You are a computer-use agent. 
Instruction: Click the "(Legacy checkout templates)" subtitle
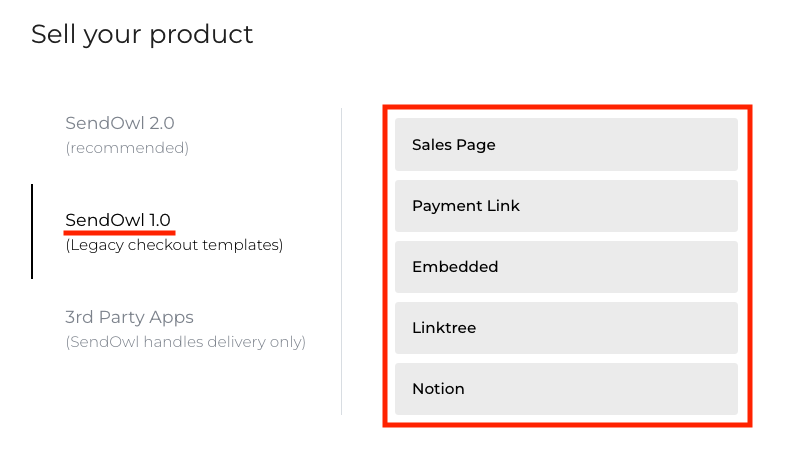pos(174,244)
